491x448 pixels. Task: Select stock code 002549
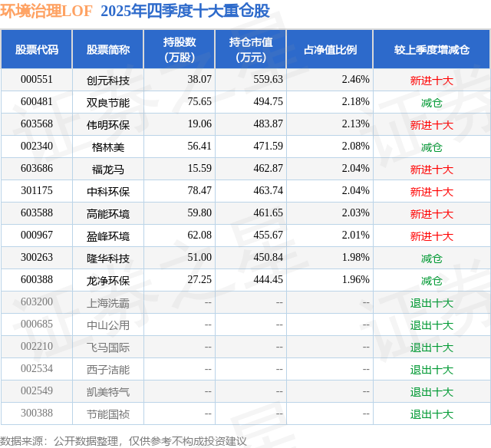[x=37, y=390]
